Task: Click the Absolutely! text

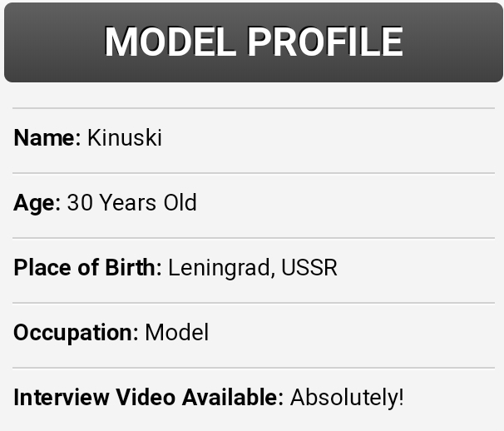Action: (347, 398)
